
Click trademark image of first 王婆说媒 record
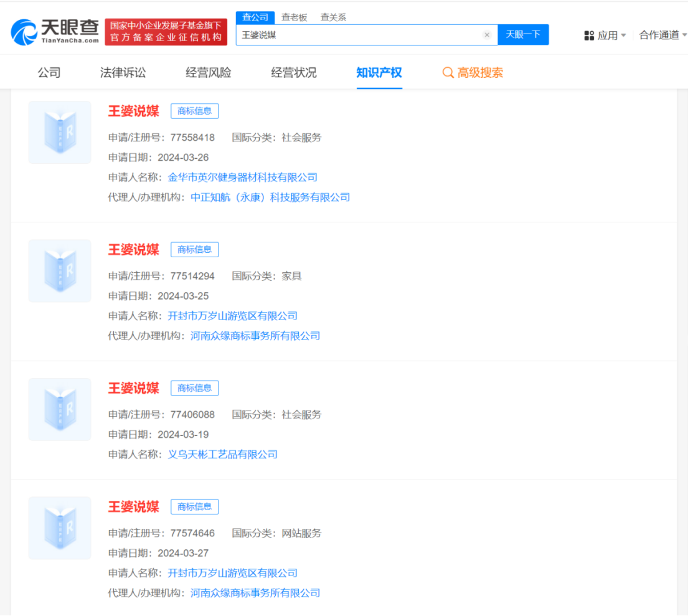click(59, 132)
